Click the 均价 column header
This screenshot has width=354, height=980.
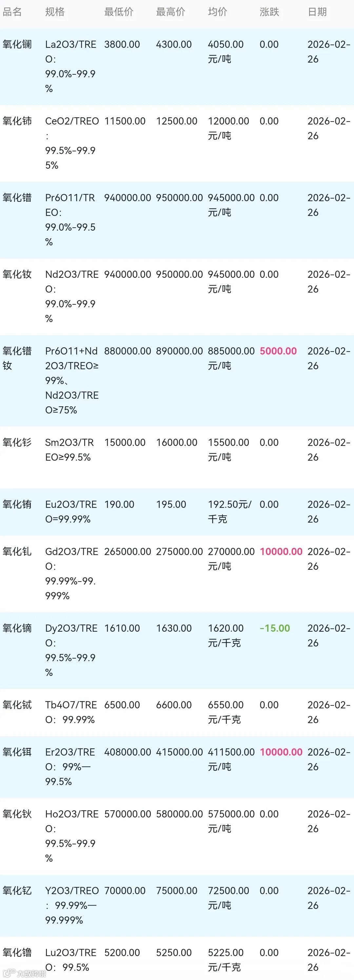pyautogui.click(x=217, y=12)
